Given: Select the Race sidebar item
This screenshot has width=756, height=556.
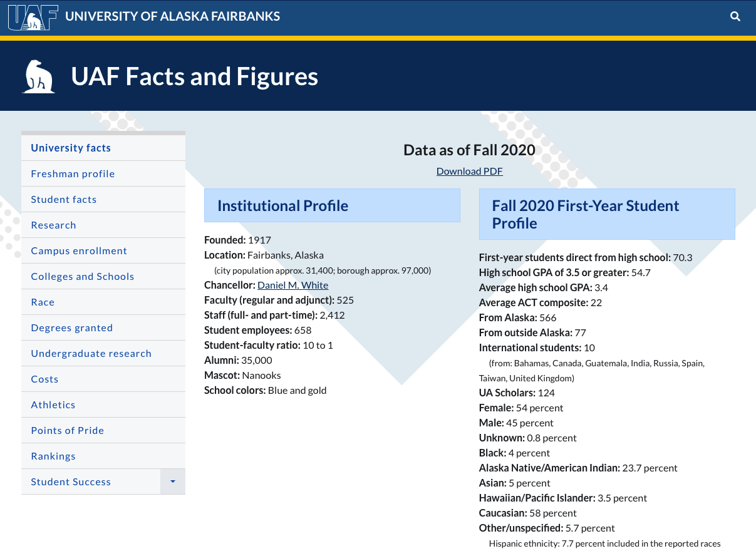Looking at the screenshot, I should [43, 302].
